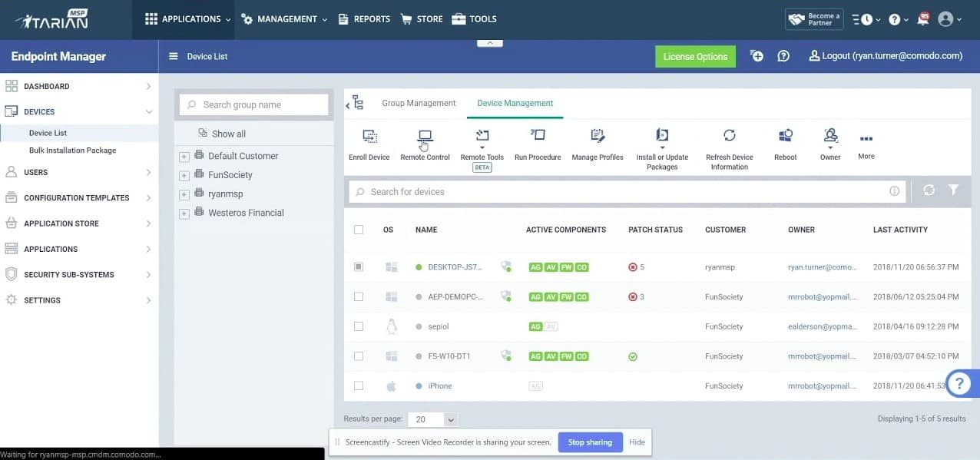Open the device filter funnel icon
Viewport: 980px width, 460px height.
[954, 190]
